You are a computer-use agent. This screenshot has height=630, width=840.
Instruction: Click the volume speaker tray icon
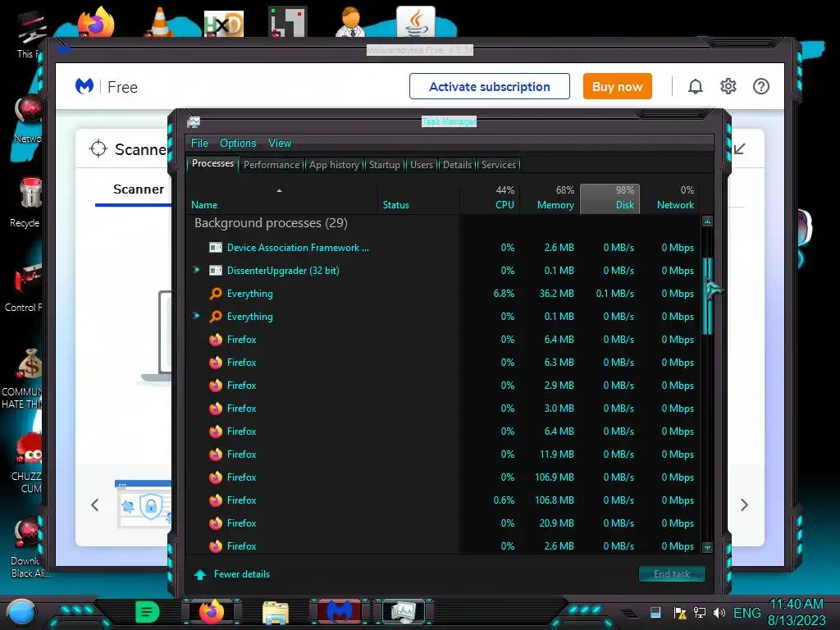(x=719, y=613)
